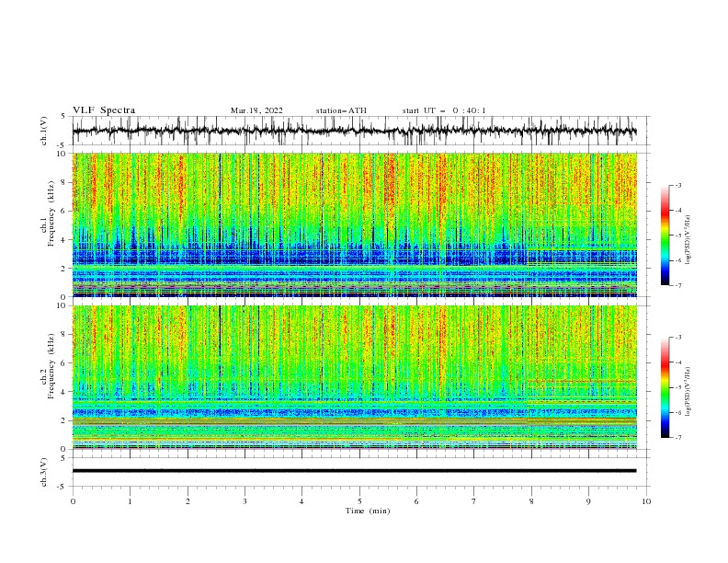This screenshot has width=728, height=563.
Task: Click the "2" kHz tick of ch.1 spectrogram
Action: pos(65,269)
